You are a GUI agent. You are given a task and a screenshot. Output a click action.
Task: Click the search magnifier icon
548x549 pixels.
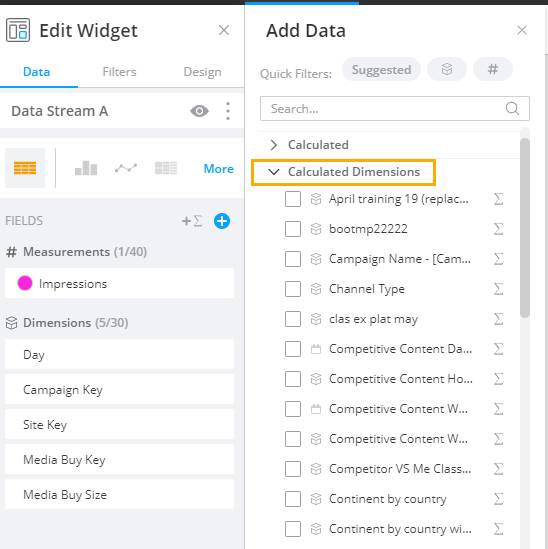512,109
